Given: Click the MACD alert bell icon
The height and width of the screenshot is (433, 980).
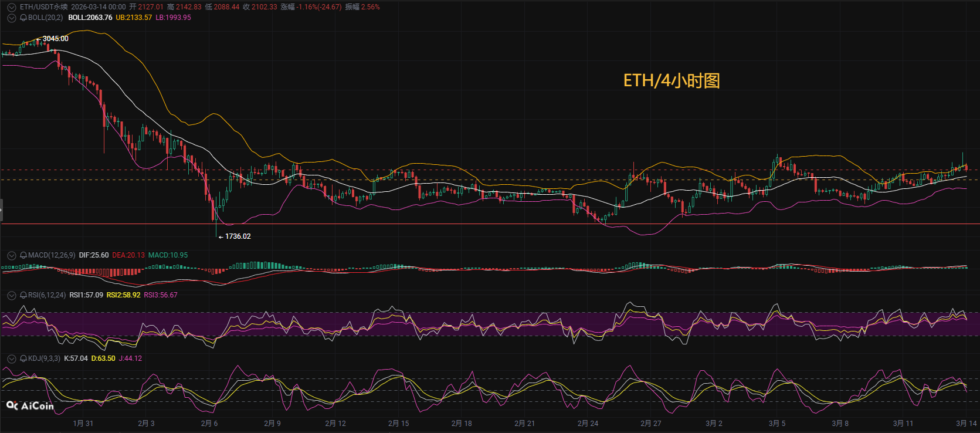Looking at the screenshot, I should [23, 255].
